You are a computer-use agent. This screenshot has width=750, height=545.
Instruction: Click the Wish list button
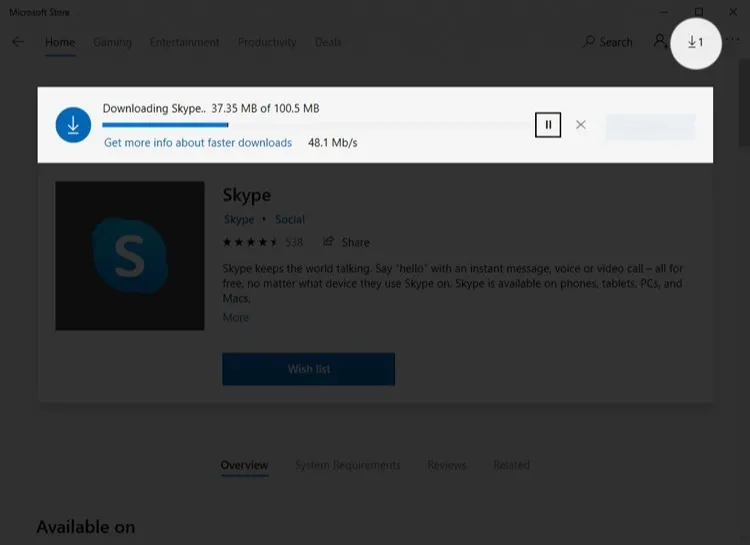click(x=309, y=369)
